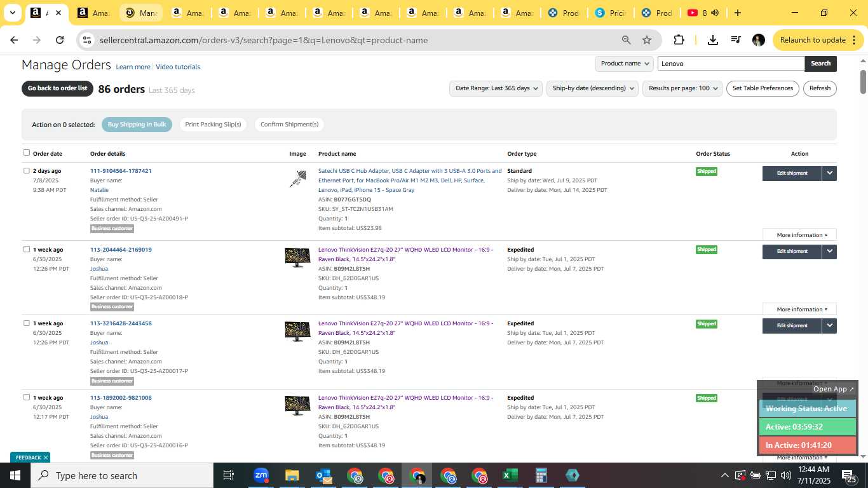Click the zoom magnifier icon in address bar
This screenshot has height=488, width=868.
tap(626, 40)
